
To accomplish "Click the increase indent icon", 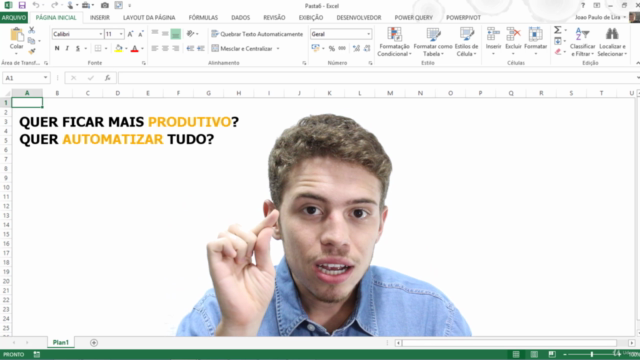I will click(x=201, y=49).
